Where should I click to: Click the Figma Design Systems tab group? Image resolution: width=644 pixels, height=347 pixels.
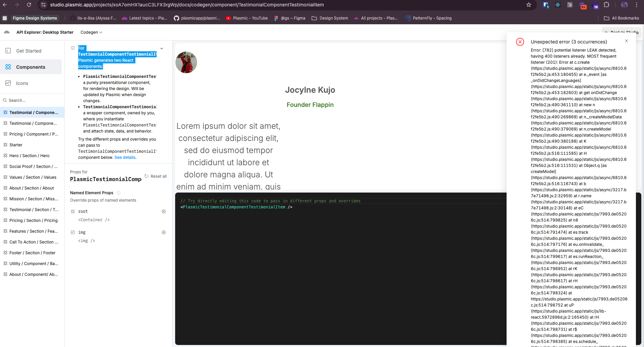[x=35, y=18]
